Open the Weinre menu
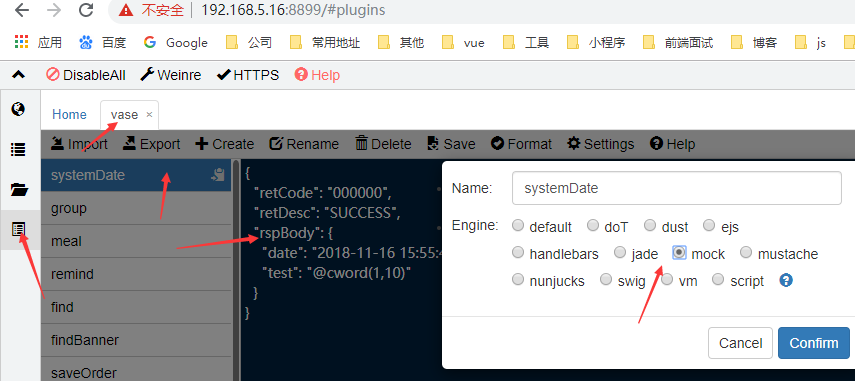The width and height of the screenshot is (855, 381). [171, 75]
